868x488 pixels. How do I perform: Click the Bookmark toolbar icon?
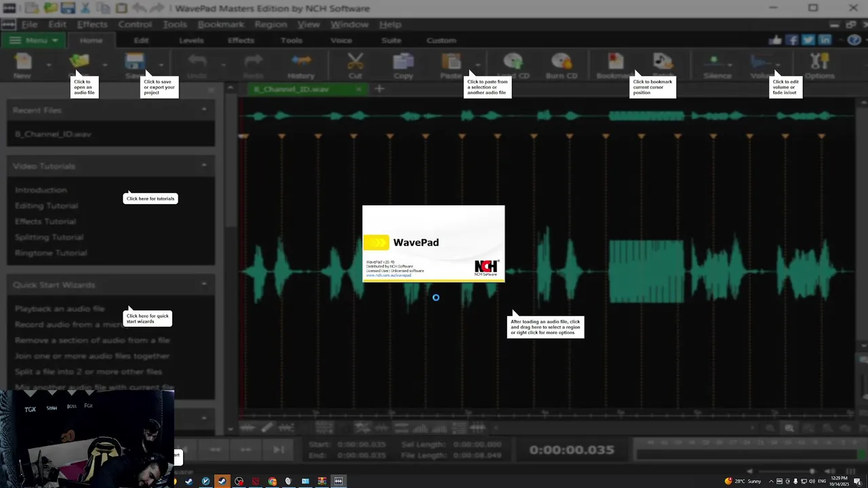(615, 62)
